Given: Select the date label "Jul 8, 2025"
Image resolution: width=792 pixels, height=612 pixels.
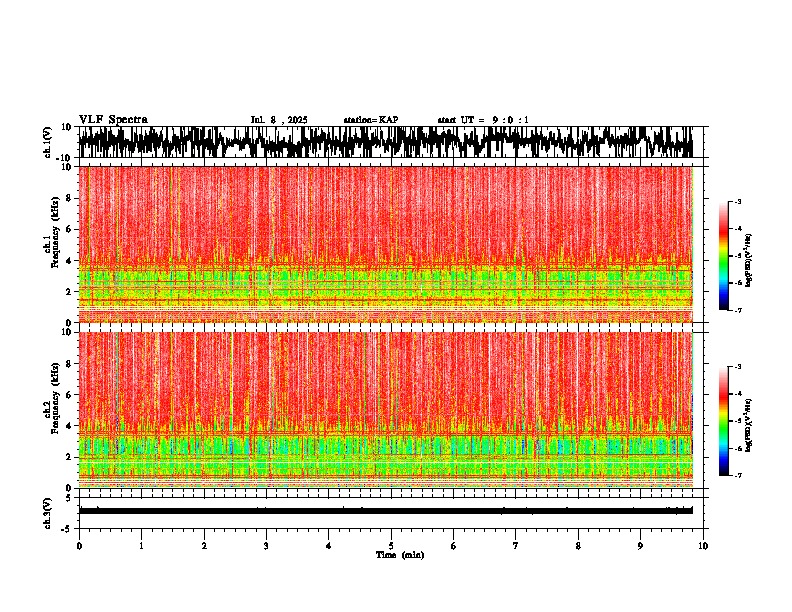Looking at the screenshot, I should click(279, 120).
